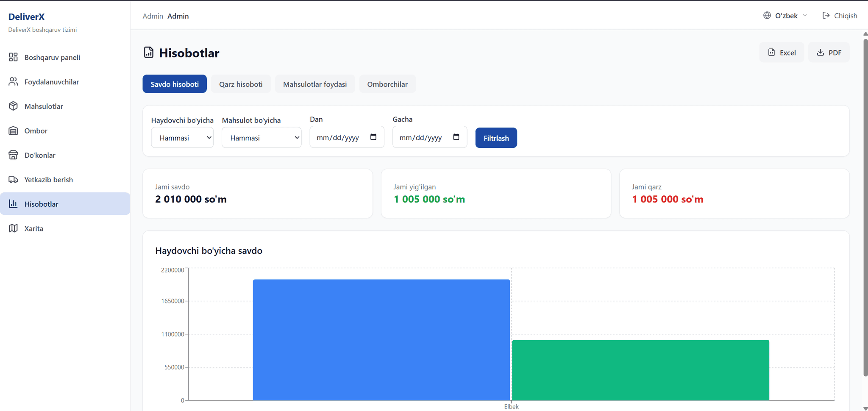The height and width of the screenshot is (411, 868).
Task: Export the report with Excel button
Action: [x=782, y=53]
